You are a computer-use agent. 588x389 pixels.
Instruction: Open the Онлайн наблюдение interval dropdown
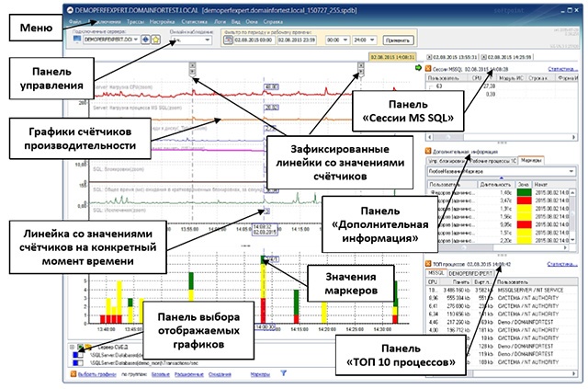tap(208, 40)
